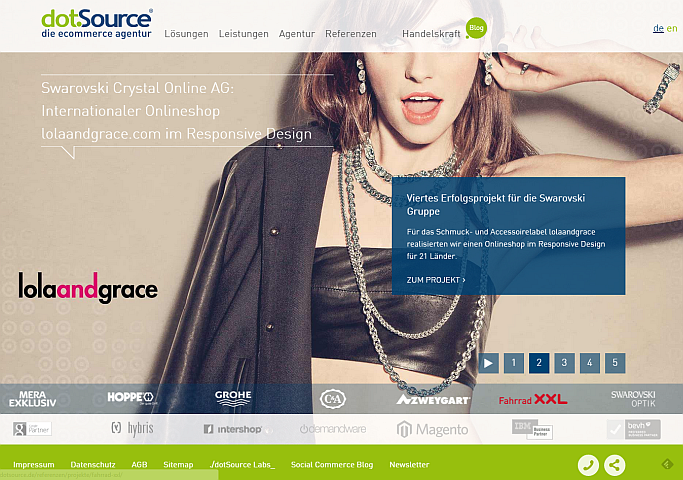Click the share icon in footer
Image resolution: width=683 pixels, height=480 pixels.
pyautogui.click(x=615, y=465)
